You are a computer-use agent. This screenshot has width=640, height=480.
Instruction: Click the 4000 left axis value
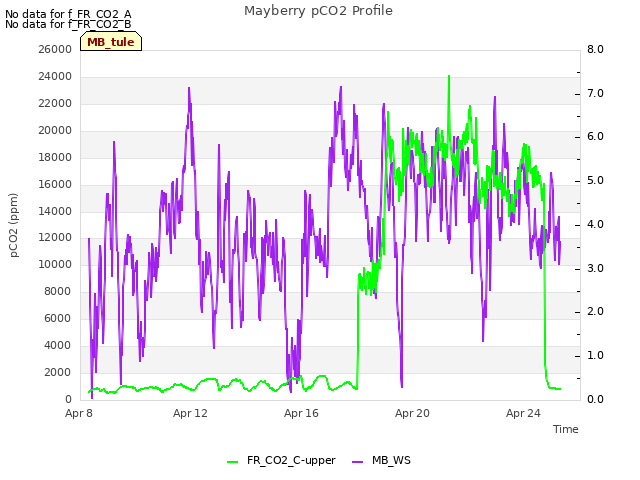58,345
